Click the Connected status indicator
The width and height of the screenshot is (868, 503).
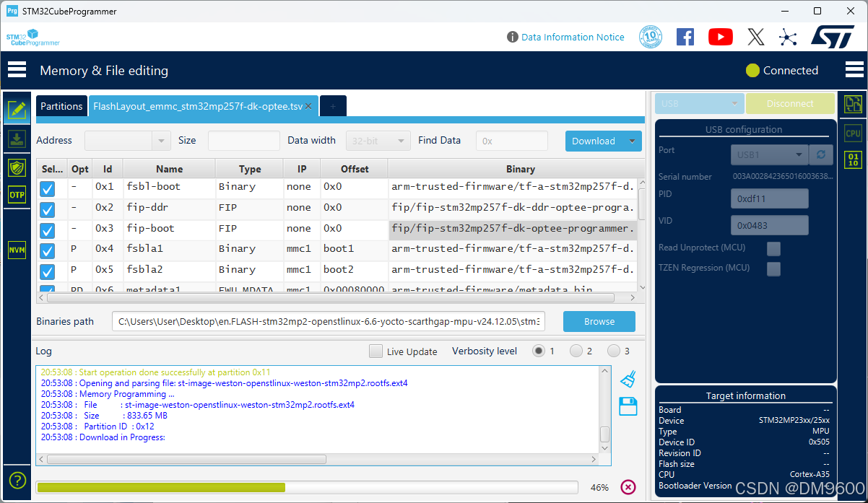point(782,70)
